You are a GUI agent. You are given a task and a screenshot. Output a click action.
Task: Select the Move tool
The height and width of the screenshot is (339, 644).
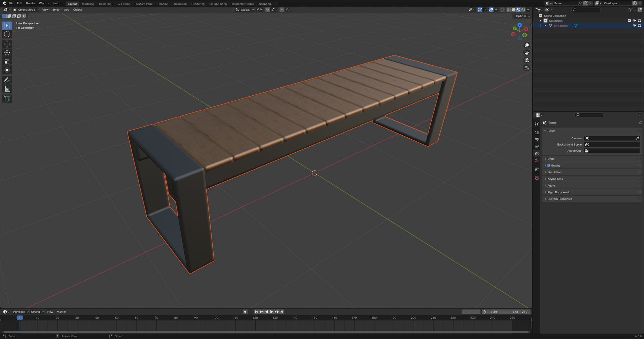[x=7, y=44]
